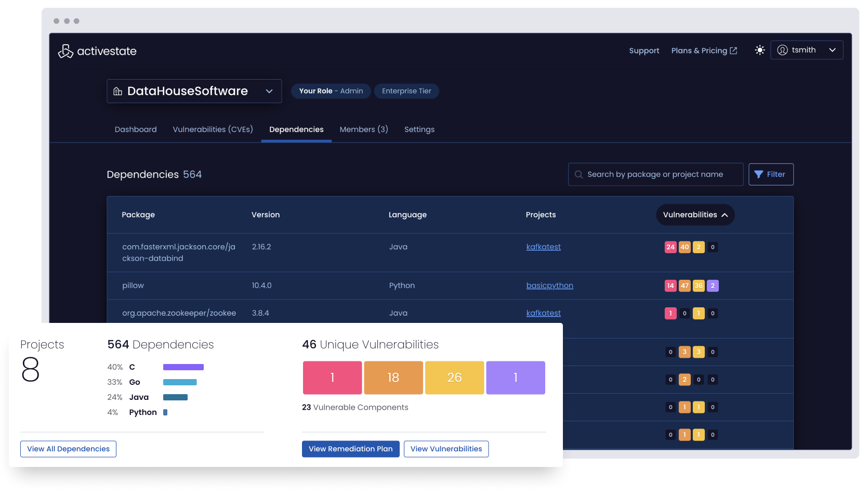
Task: Click the funnel icon inside the Filter button
Action: (x=759, y=174)
